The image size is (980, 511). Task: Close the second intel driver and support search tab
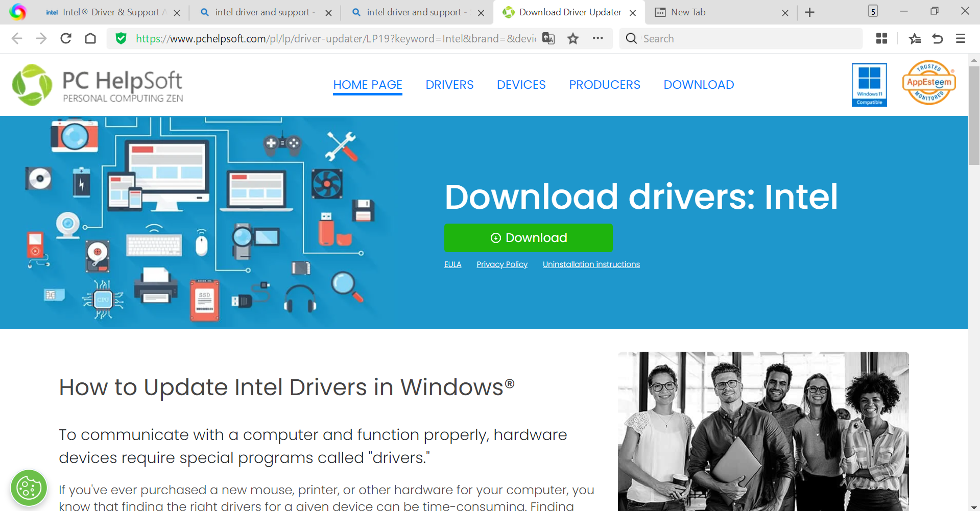pos(481,13)
